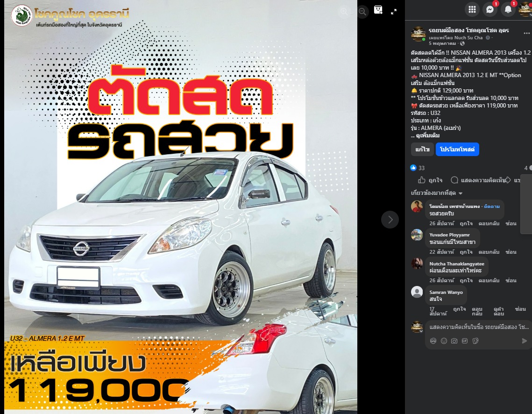Send the comment with arrow icon
The width and height of the screenshot is (532, 414).
[524, 341]
